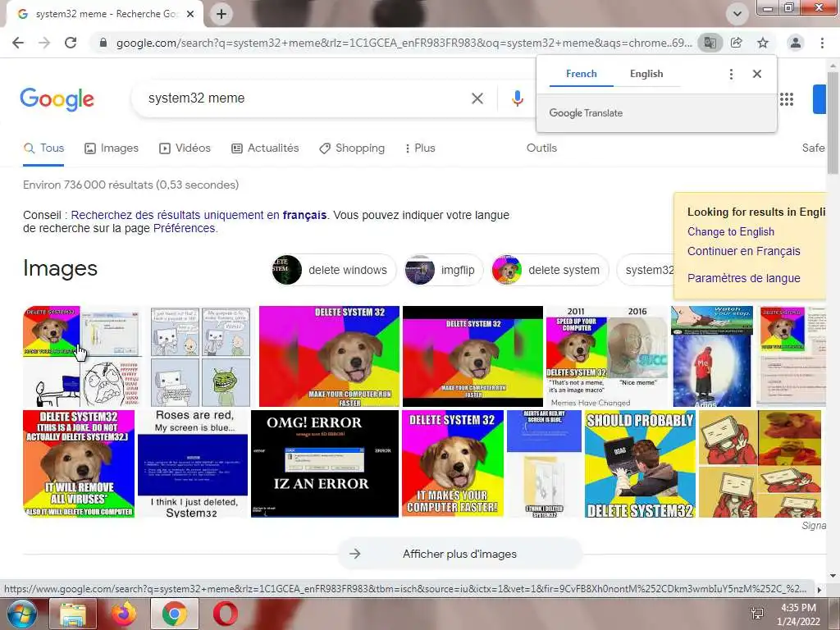This screenshot has height=630, width=840.
Task: Launch Opera from the taskbar
Action: (x=225, y=614)
